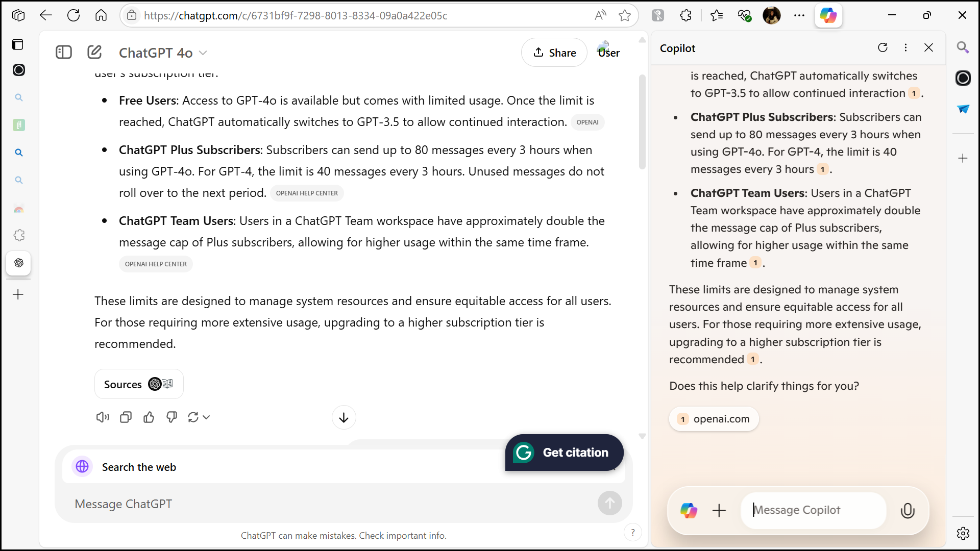Viewport: 980px width, 551px height.
Task: Click the chat vertical scrollbar thumb
Action: (642, 122)
